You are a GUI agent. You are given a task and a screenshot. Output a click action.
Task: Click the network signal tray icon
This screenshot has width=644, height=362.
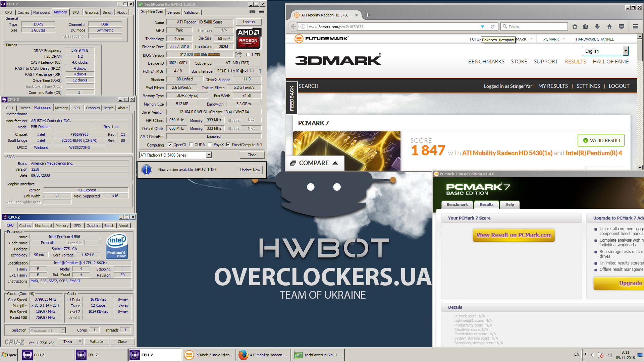pyautogui.click(x=609, y=355)
